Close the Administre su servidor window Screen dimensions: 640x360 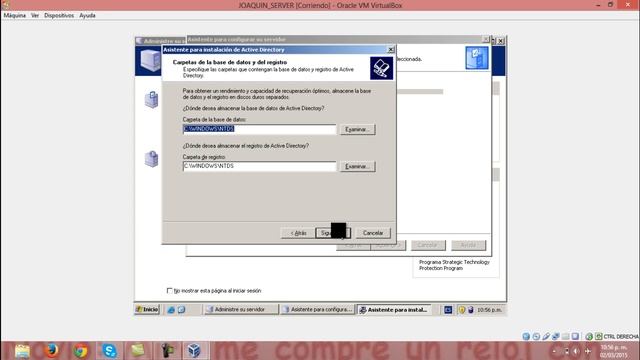501,41
